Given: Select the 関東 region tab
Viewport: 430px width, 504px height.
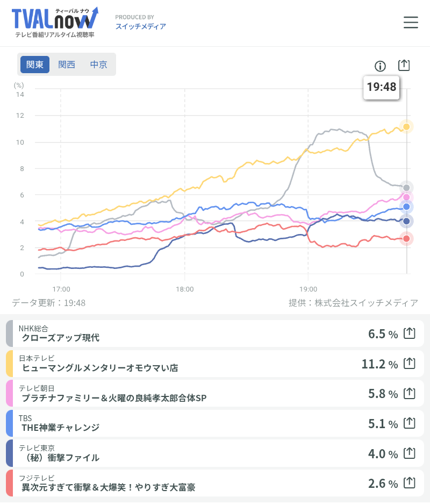Looking at the screenshot, I should [x=35, y=65].
